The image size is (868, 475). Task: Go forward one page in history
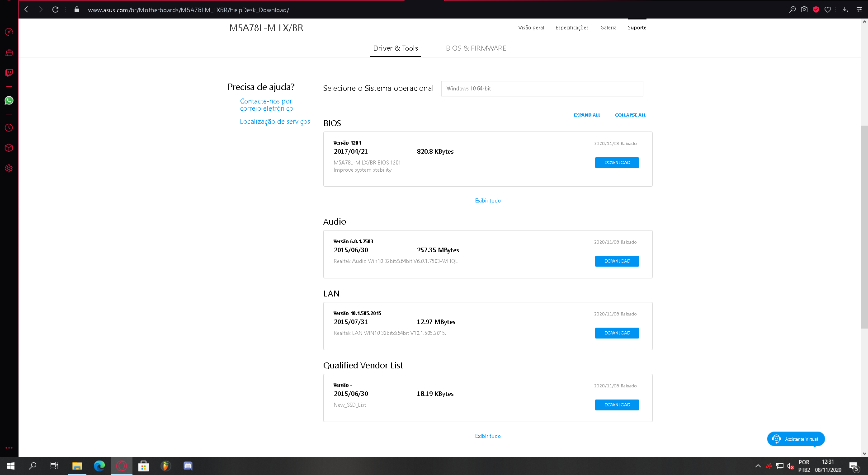tap(41, 9)
